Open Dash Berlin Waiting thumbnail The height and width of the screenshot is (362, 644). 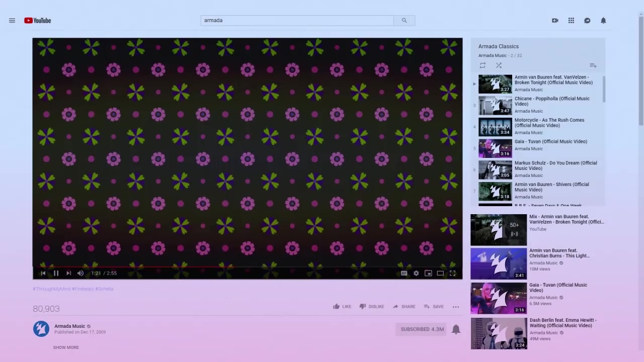[499, 333]
